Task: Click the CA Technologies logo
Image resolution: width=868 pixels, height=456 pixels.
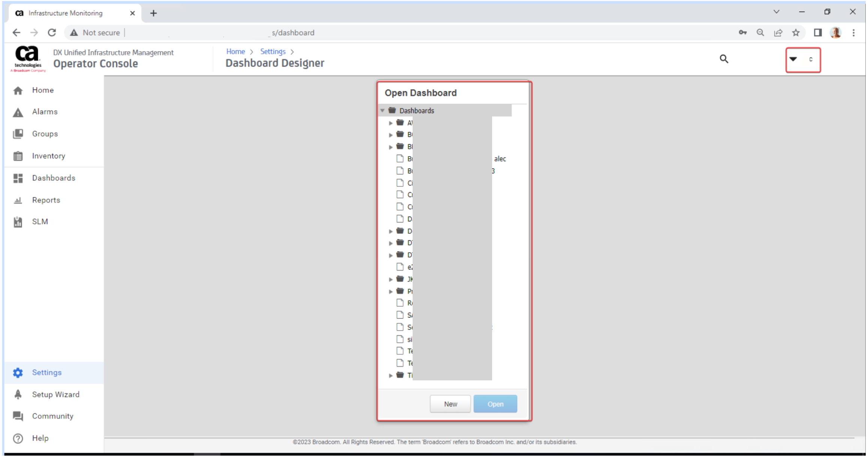Action: coord(28,59)
